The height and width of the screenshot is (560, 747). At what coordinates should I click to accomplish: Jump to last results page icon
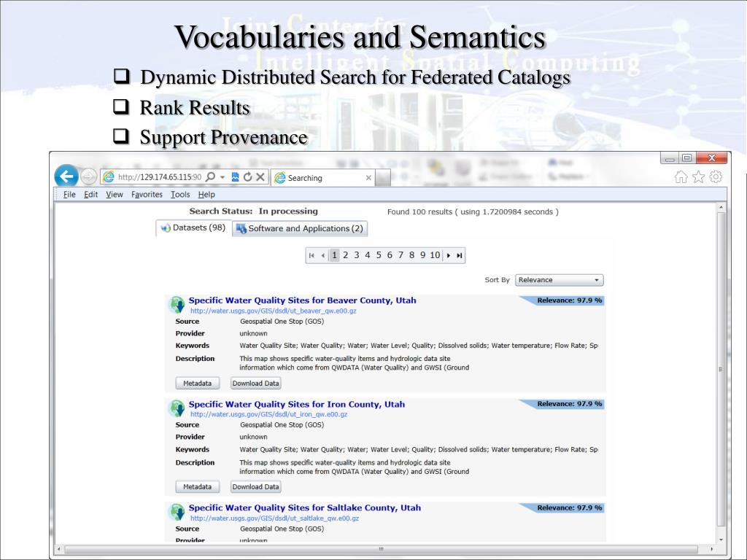tap(460, 255)
